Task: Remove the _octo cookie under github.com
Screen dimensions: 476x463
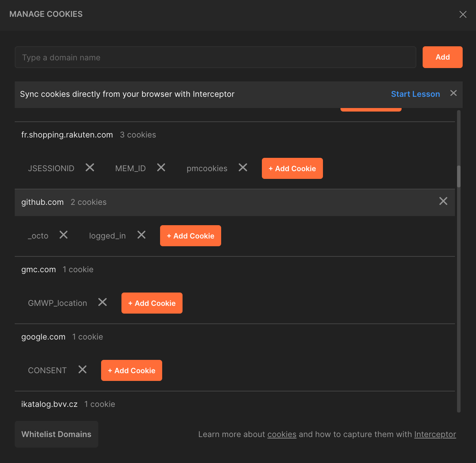Action: [64, 235]
